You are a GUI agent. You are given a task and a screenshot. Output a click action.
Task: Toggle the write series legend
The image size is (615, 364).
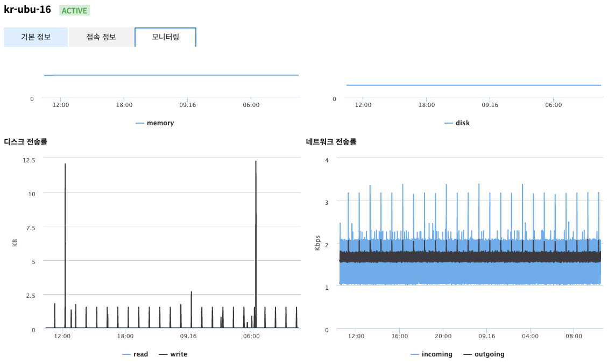tap(173, 354)
